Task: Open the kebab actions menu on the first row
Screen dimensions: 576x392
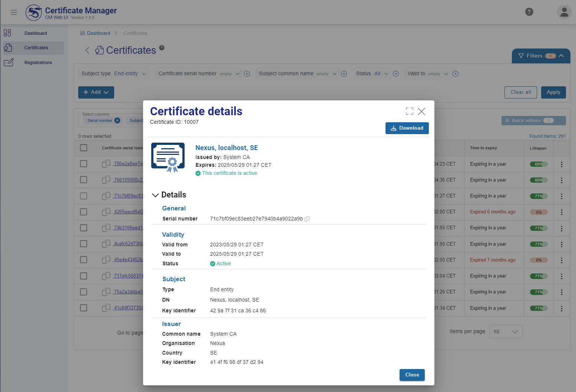Action: point(562,164)
